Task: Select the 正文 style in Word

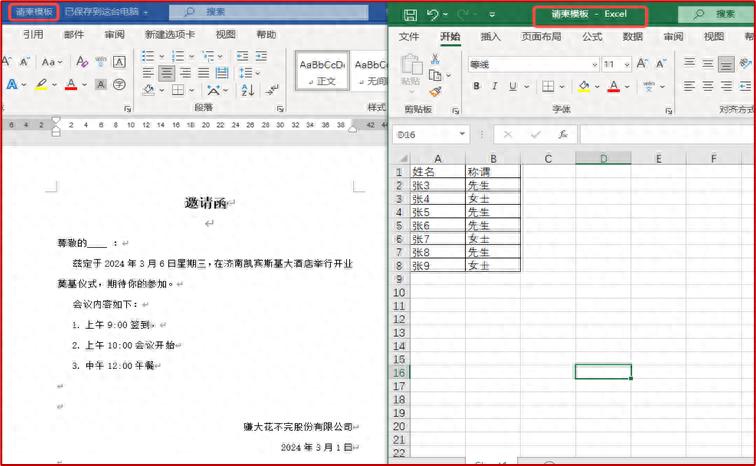Action: [321, 73]
